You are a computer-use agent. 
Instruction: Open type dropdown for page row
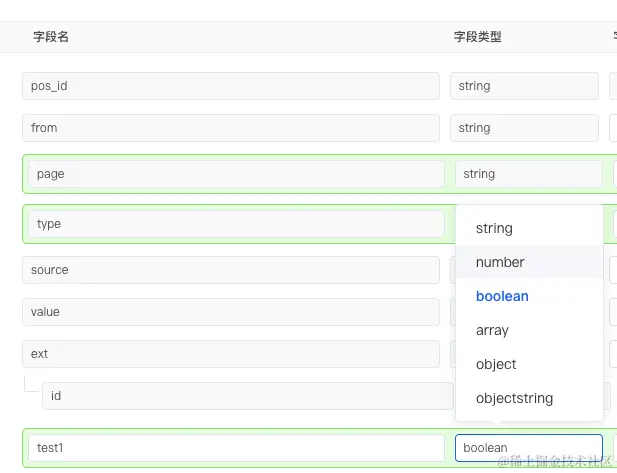tap(529, 174)
